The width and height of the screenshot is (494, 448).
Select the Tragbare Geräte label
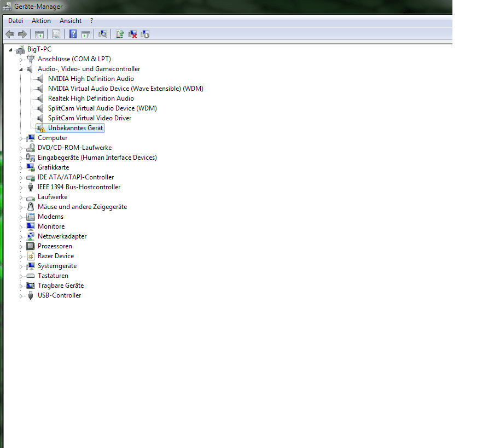pyautogui.click(x=61, y=286)
